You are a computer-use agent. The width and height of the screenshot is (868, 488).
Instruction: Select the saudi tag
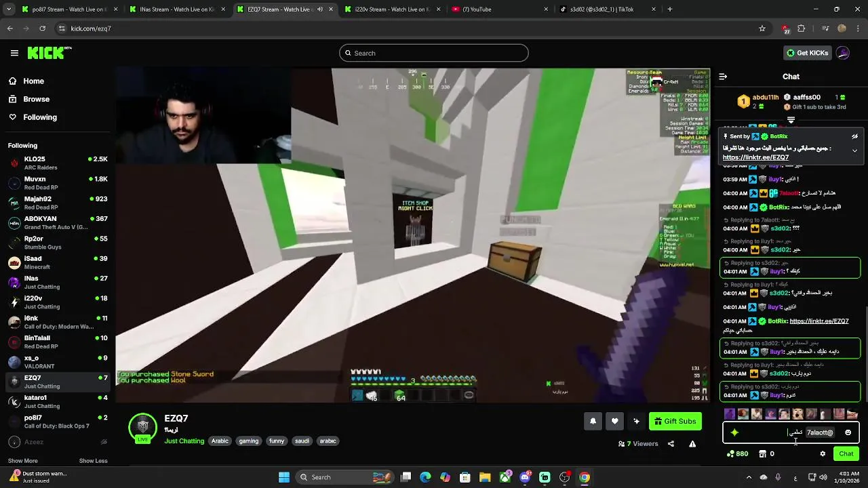[x=302, y=441]
